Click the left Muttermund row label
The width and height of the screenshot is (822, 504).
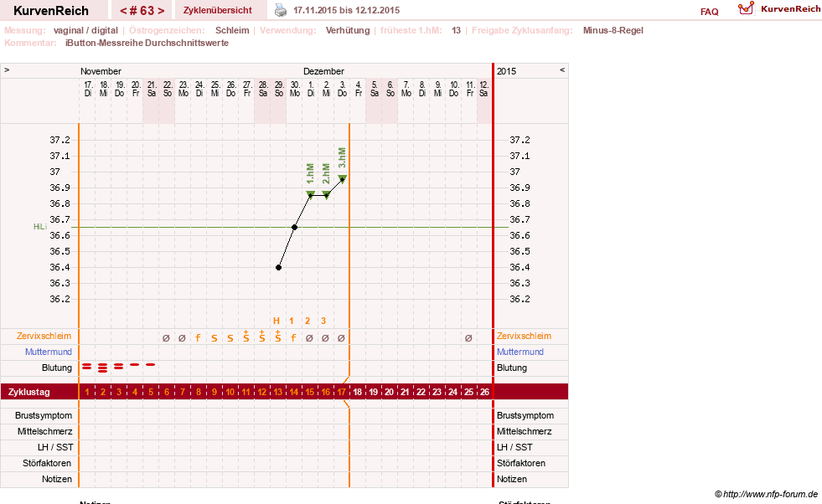coord(49,352)
